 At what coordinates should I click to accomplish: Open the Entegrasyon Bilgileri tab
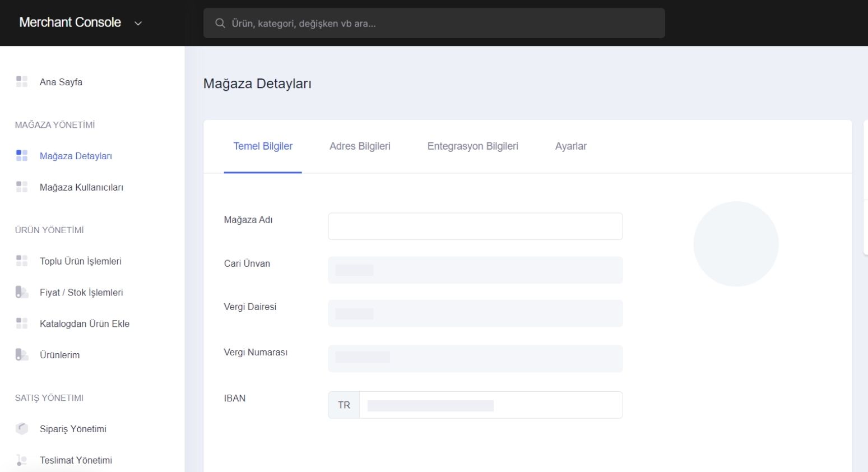point(472,146)
